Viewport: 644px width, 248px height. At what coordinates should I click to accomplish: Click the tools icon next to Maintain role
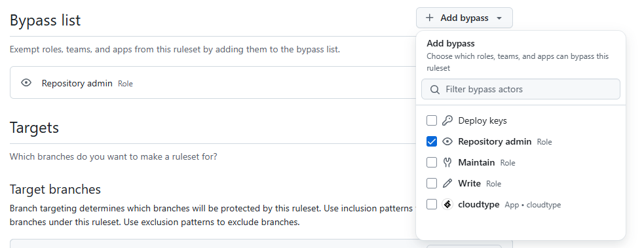coord(447,162)
